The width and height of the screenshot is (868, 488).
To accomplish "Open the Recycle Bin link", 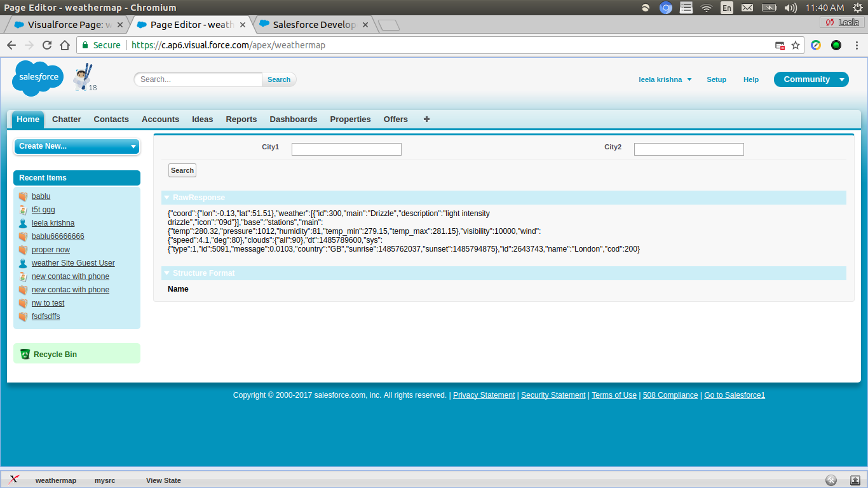I will click(55, 354).
